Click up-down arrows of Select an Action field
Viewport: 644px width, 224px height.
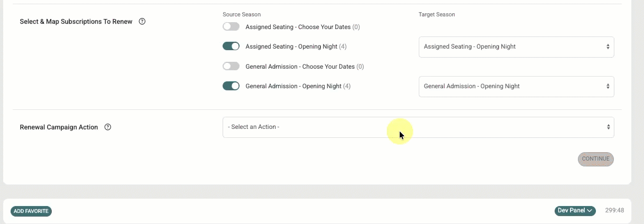[608, 127]
